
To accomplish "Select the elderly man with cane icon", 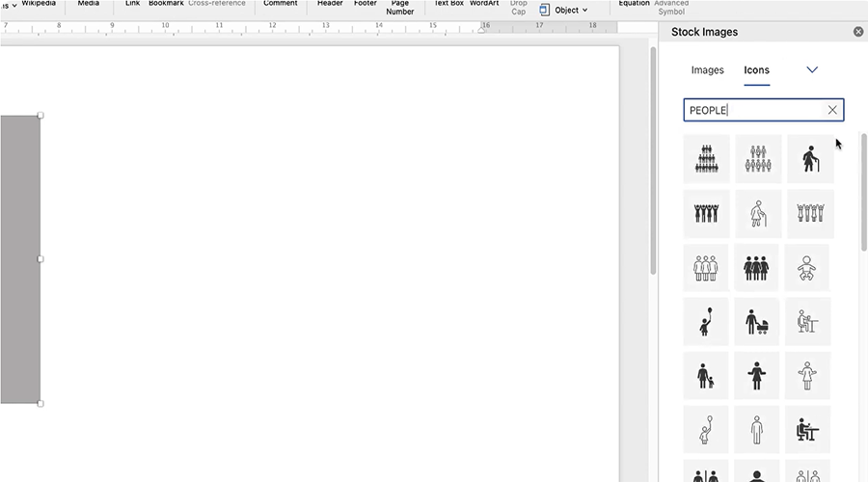I will coord(809,159).
